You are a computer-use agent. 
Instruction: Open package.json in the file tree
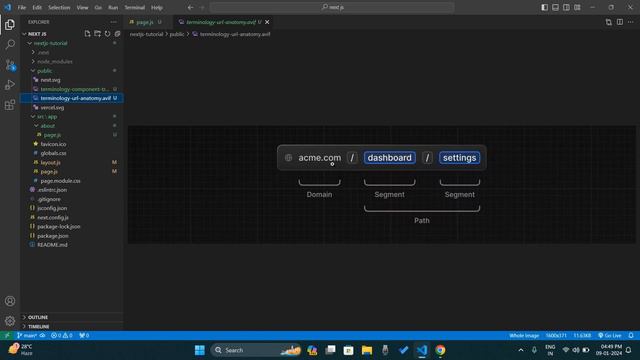point(53,236)
